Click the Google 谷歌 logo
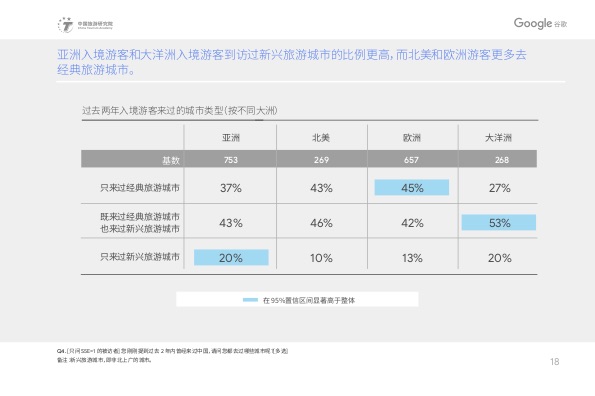 tap(540, 24)
